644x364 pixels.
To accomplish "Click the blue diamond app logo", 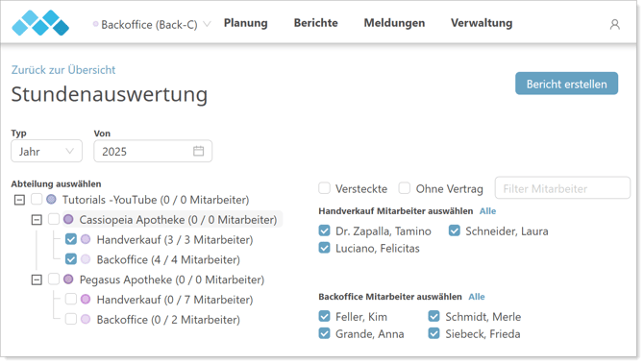I will [x=40, y=23].
